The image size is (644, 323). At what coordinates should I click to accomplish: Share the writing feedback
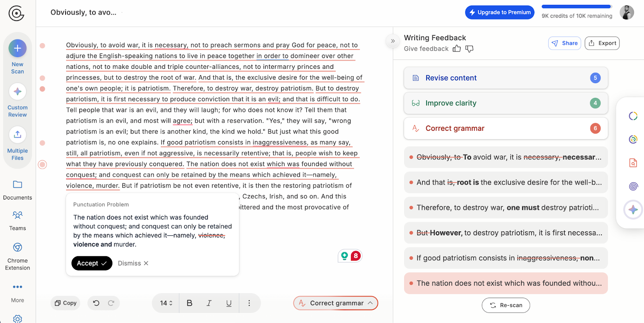click(565, 43)
